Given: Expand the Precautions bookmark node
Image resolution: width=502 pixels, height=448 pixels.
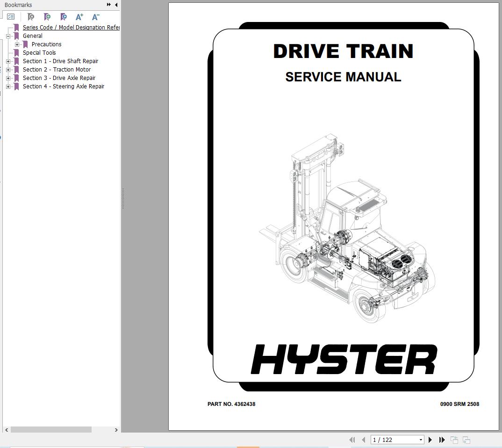Looking at the screenshot, I should [x=17, y=44].
